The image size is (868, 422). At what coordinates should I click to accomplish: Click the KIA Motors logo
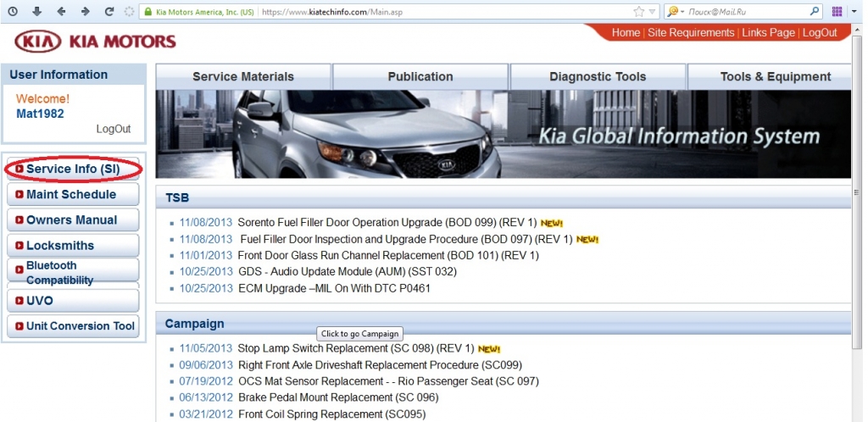coord(95,42)
